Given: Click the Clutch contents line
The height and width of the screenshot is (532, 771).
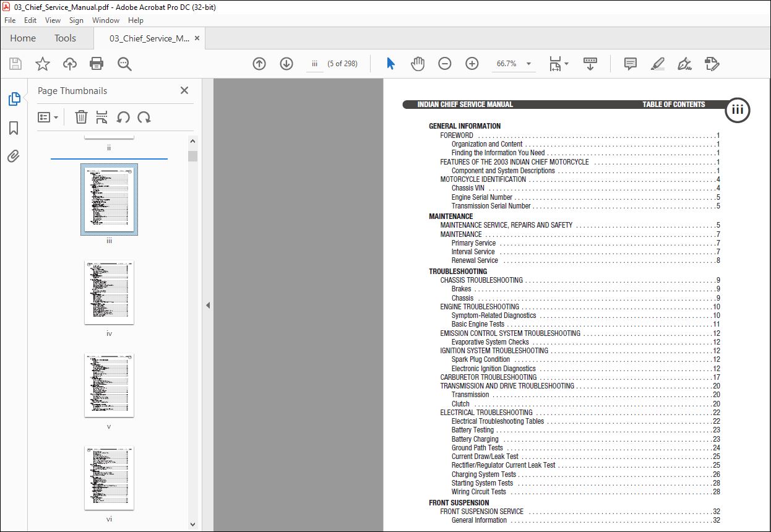Looking at the screenshot, I should coord(585,404).
